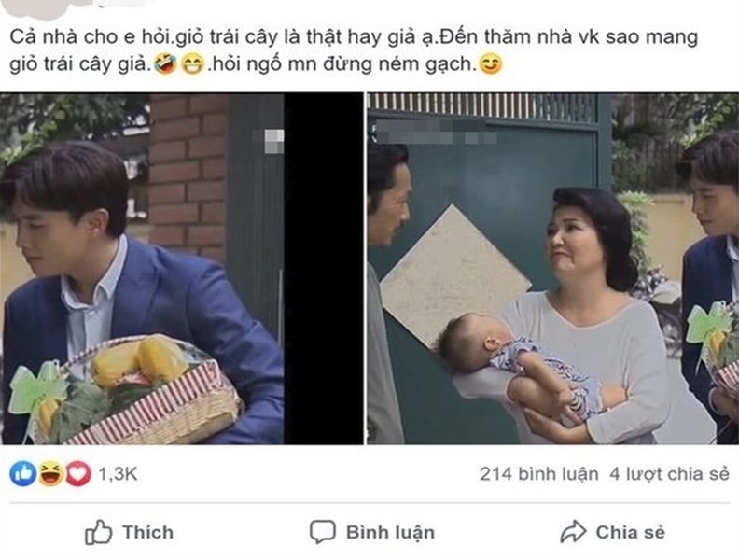739x560 pixels.
Task: Click the Haha laughing reaction icon
Action: pos(50,474)
